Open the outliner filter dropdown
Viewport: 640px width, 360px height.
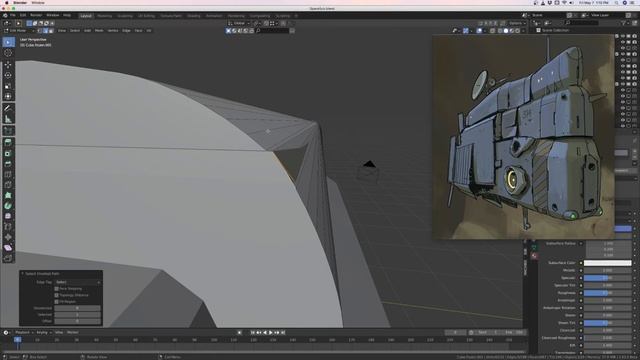(x=625, y=23)
